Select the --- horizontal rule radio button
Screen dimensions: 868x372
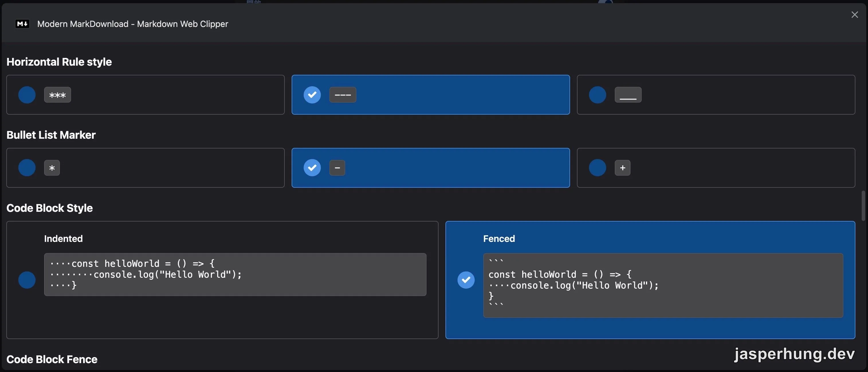click(x=312, y=95)
